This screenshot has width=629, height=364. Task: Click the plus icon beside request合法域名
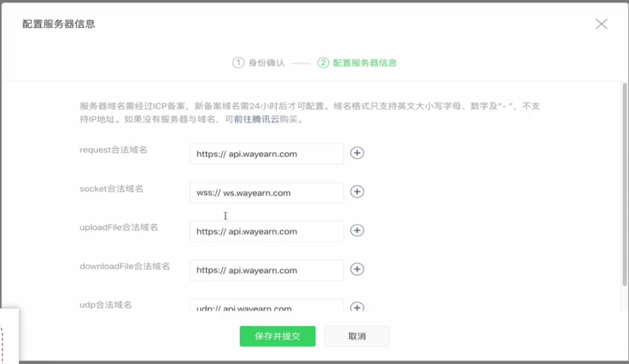point(357,153)
